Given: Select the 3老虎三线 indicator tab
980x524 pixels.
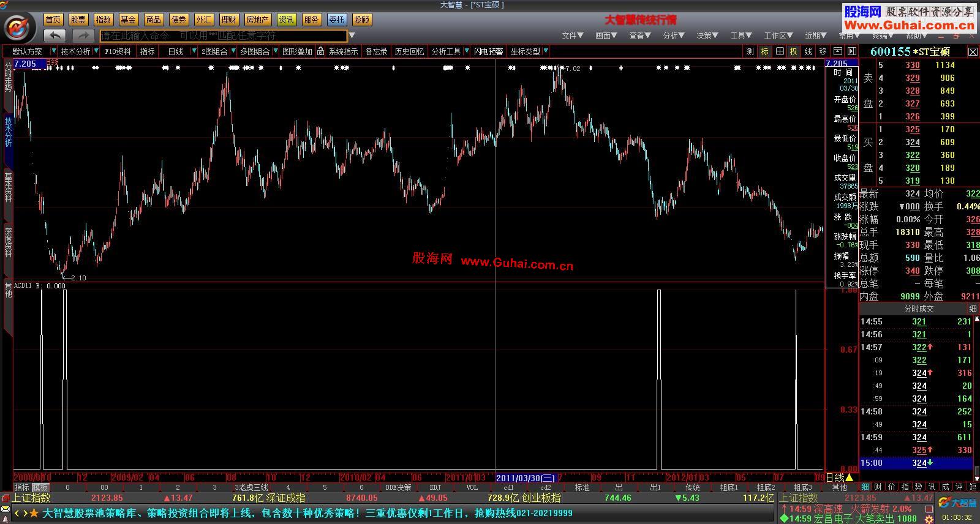Looking at the screenshot, I should [251, 488].
